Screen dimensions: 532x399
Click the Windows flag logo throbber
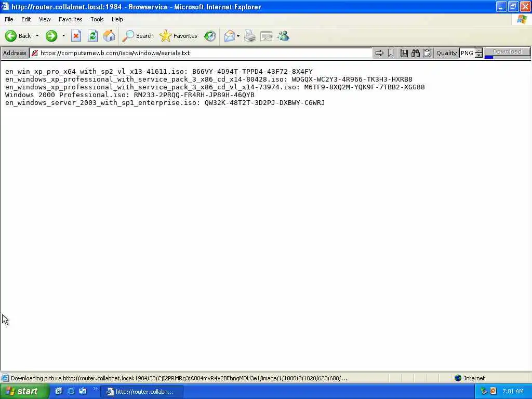point(522,19)
